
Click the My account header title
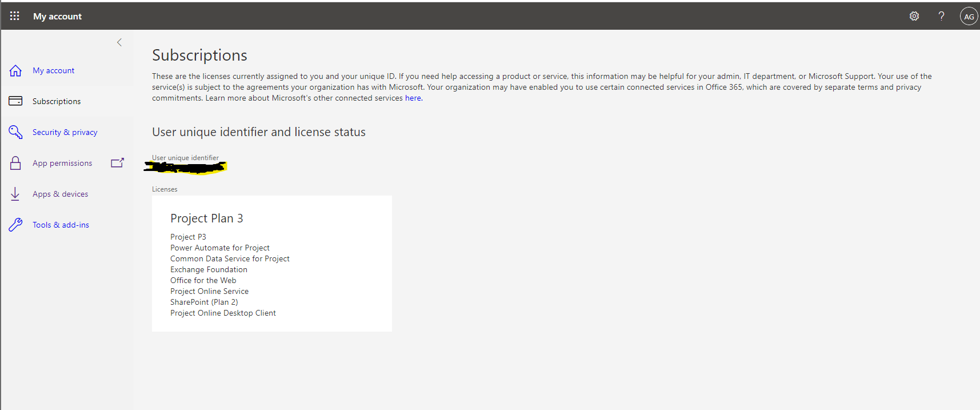click(57, 17)
